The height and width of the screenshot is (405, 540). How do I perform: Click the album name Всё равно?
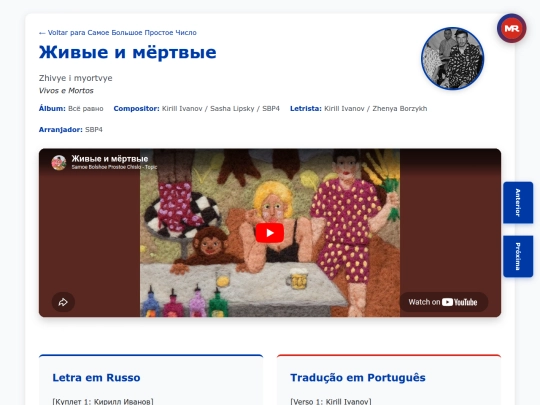[x=85, y=109]
